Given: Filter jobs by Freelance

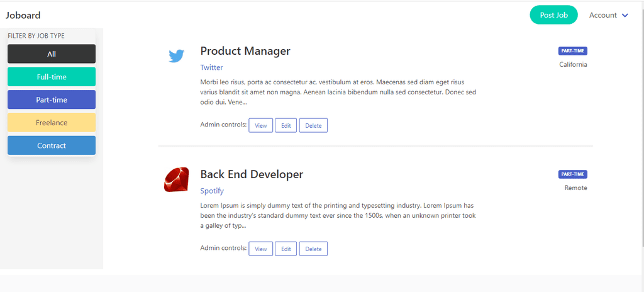Looking at the screenshot, I should [52, 123].
